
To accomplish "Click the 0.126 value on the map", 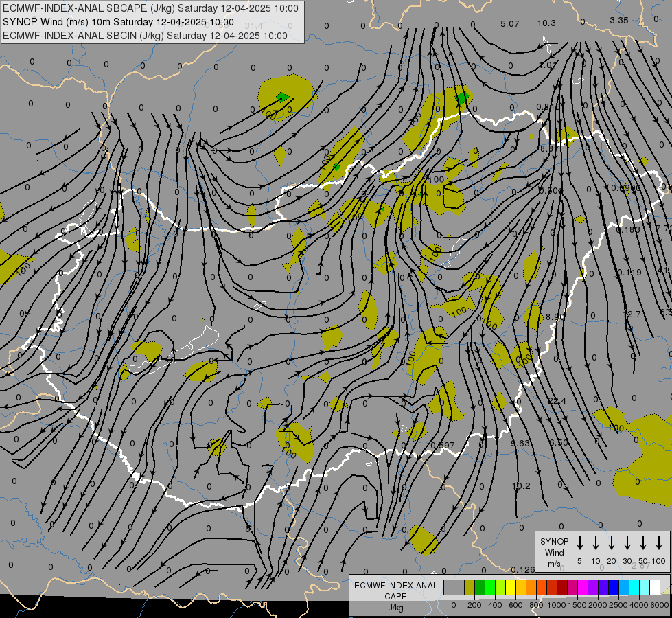I will click(523, 569).
